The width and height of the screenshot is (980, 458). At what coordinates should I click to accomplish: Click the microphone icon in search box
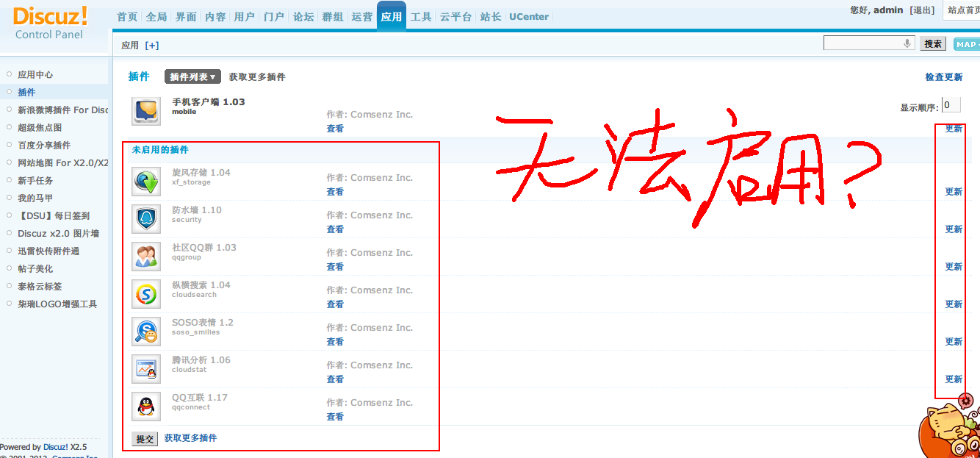907,43
